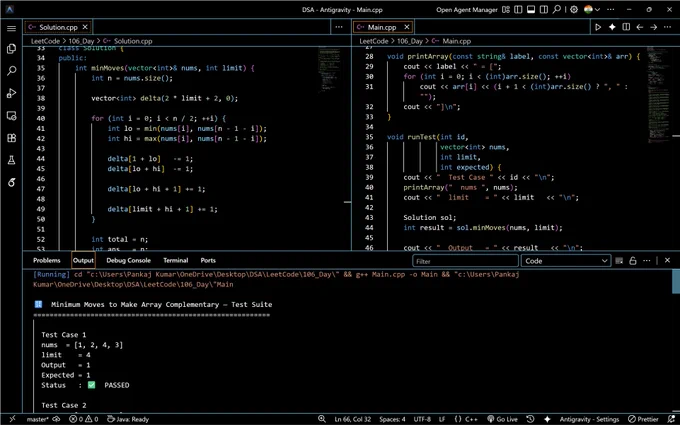
Task: Click the output Filter input field
Action: click(x=465, y=261)
